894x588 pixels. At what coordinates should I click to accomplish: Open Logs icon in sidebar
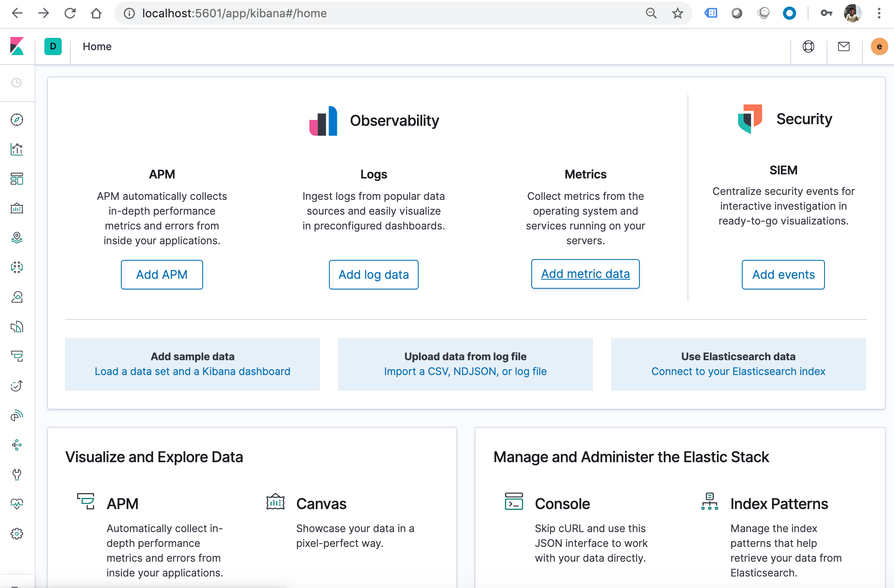point(17,327)
